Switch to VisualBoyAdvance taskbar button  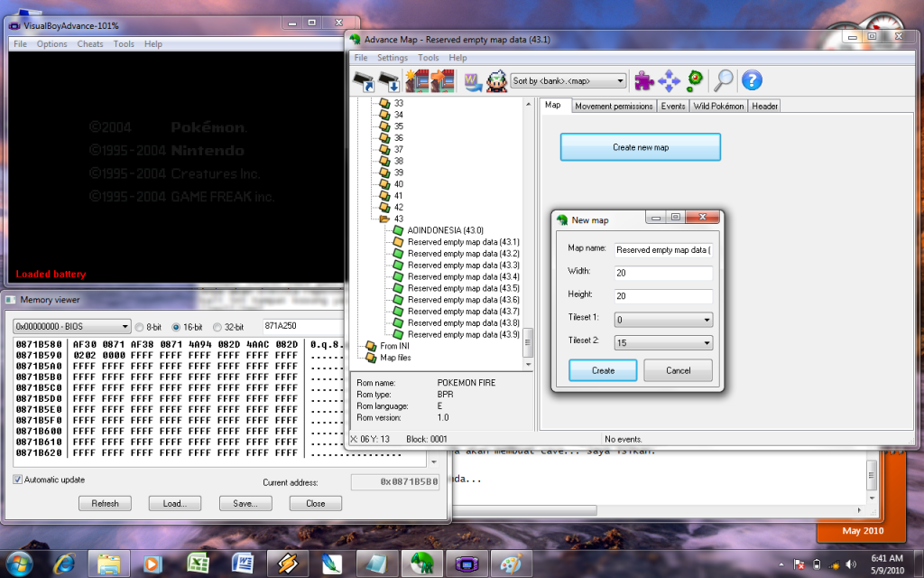click(x=467, y=564)
